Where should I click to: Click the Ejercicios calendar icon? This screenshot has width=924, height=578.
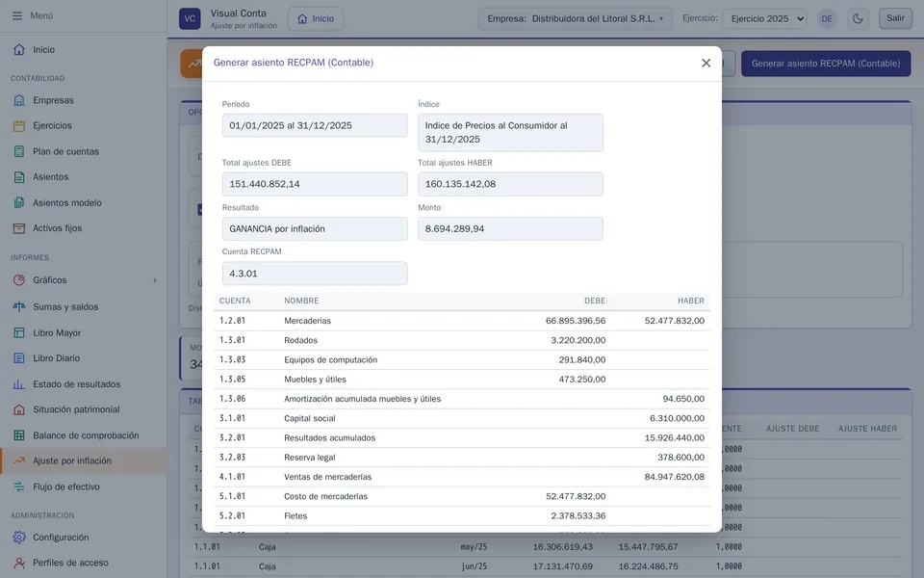point(19,125)
